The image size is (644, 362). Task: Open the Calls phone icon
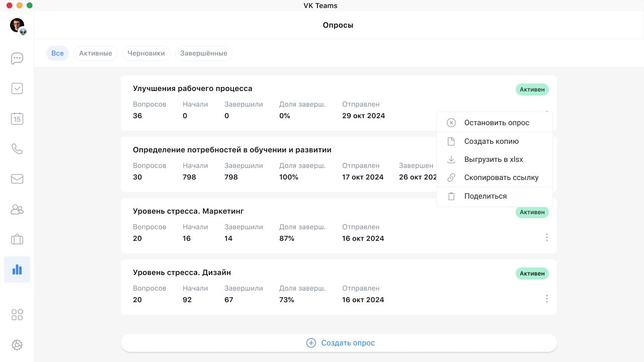17,149
